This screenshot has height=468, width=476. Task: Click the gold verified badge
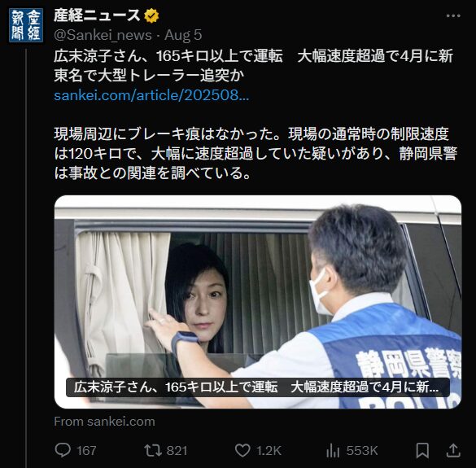click(x=151, y=15)
